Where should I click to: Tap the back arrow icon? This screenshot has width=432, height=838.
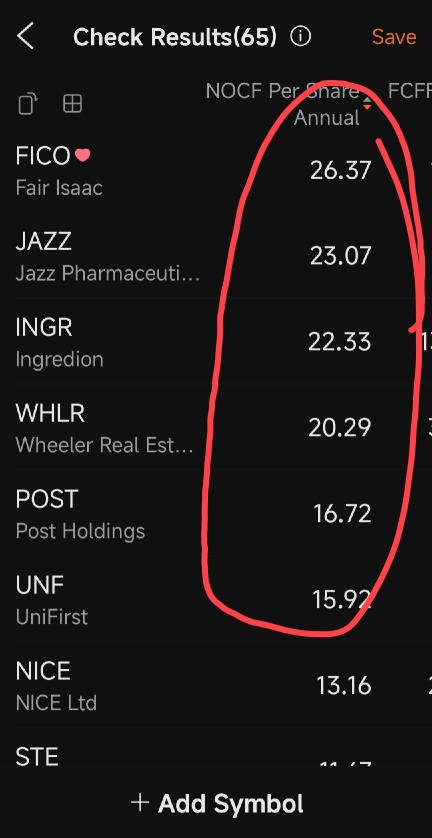[26, 37]
